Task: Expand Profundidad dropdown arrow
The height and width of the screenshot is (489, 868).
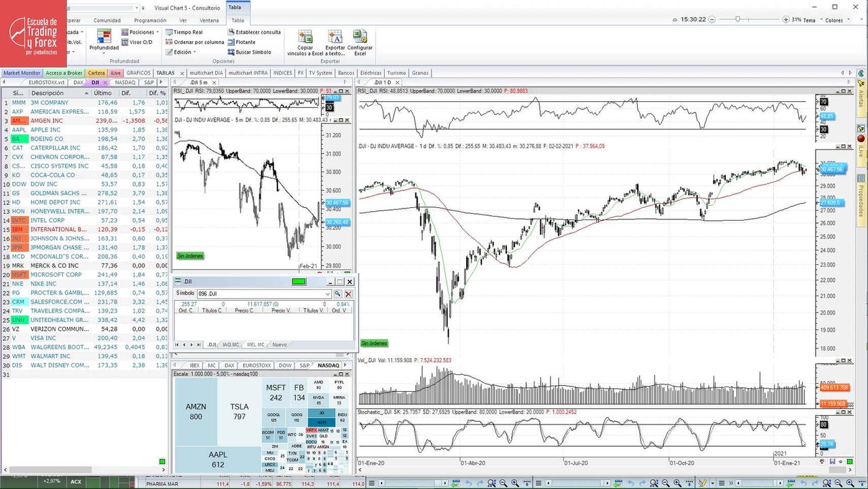Action: pos(104,54)
